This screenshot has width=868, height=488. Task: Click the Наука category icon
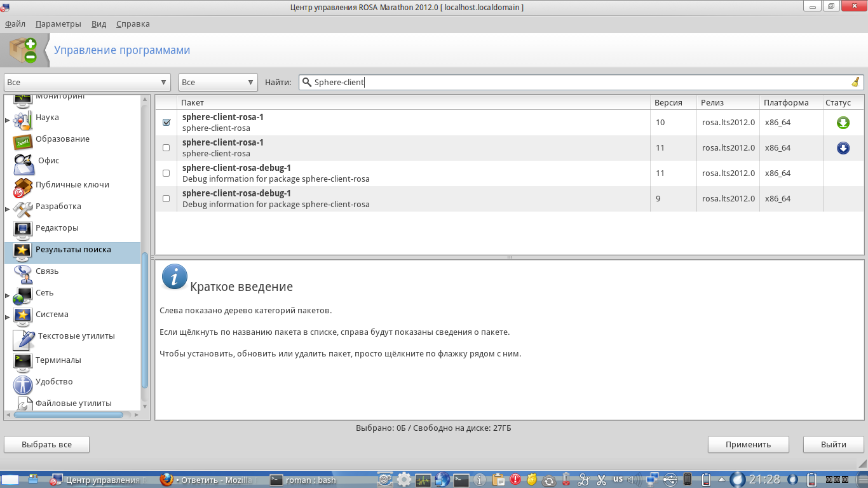23,119
